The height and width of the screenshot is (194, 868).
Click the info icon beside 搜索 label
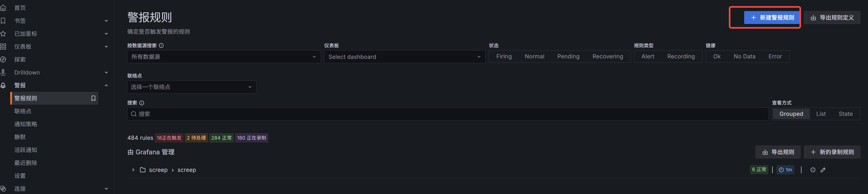click(x=142, y=103)
